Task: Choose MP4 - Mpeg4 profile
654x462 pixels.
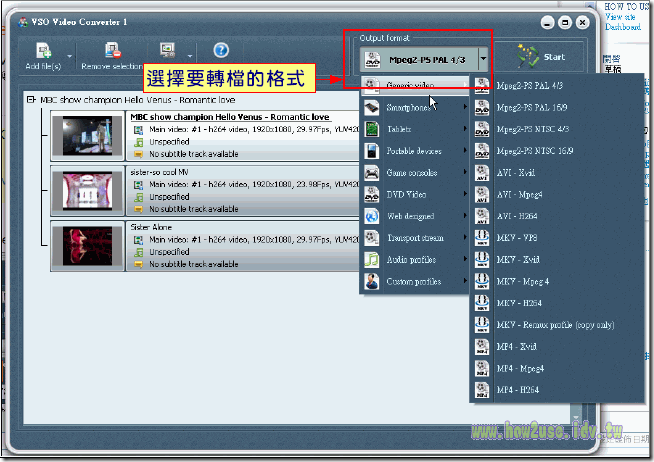Action: click(557, 368)
